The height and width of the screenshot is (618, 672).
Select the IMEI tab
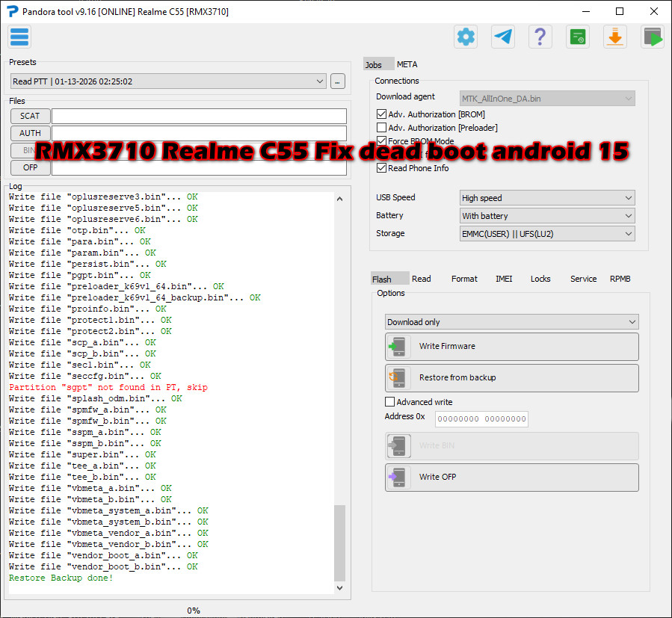click(504, 279)
